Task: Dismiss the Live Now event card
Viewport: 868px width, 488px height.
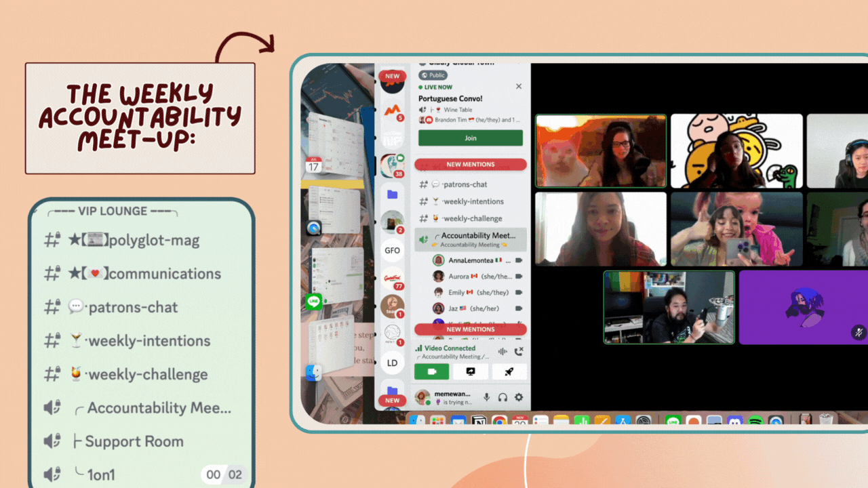Action: tap(519, 87)
